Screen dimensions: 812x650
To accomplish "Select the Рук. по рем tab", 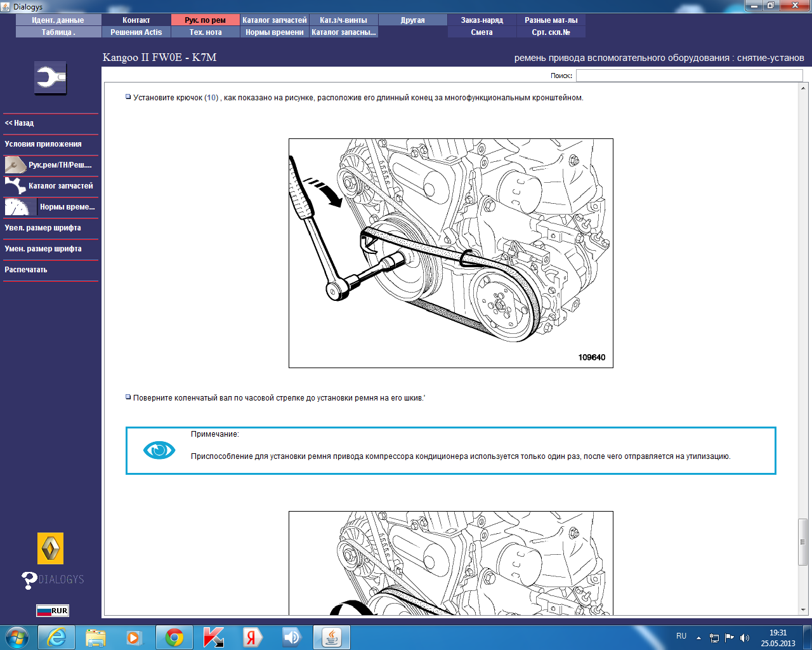I will pos(206,20).
